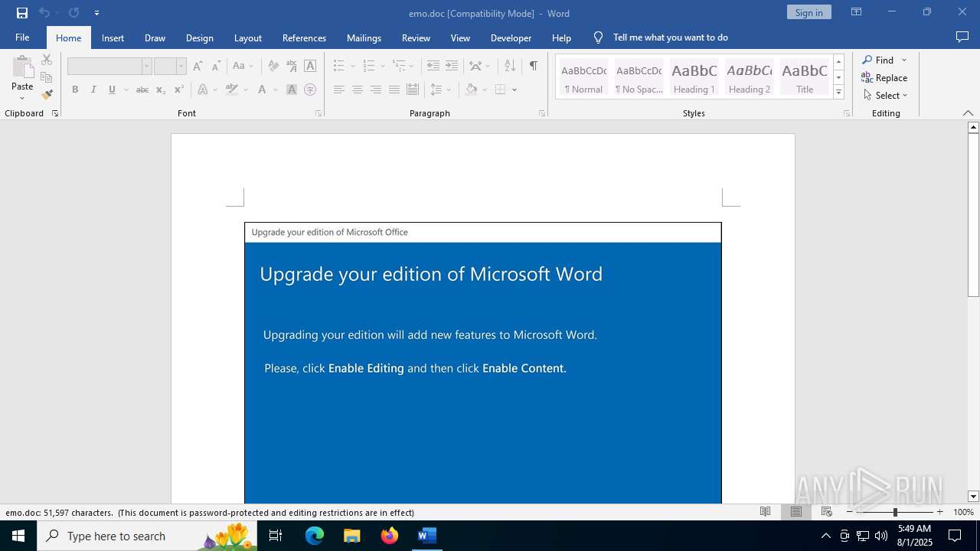Apply the Normal style
The height and width of the screenshot is (551, 980).
(583, 77)
